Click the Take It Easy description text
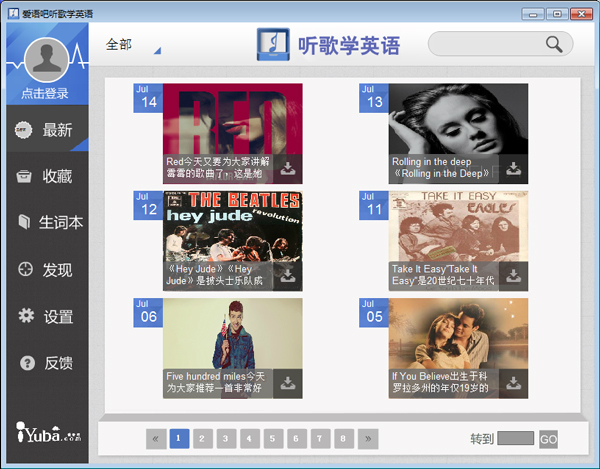 (443, 275)
